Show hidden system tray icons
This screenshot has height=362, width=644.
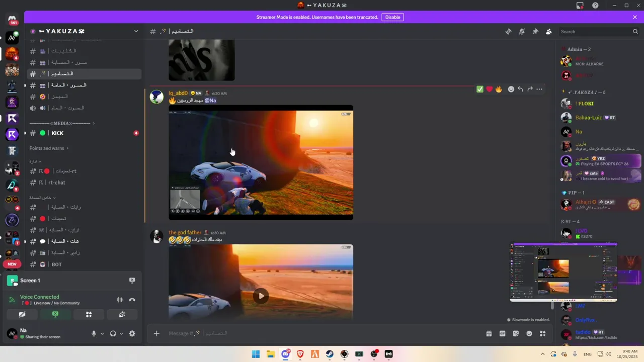pyautogui.click(x=542, y=354)
